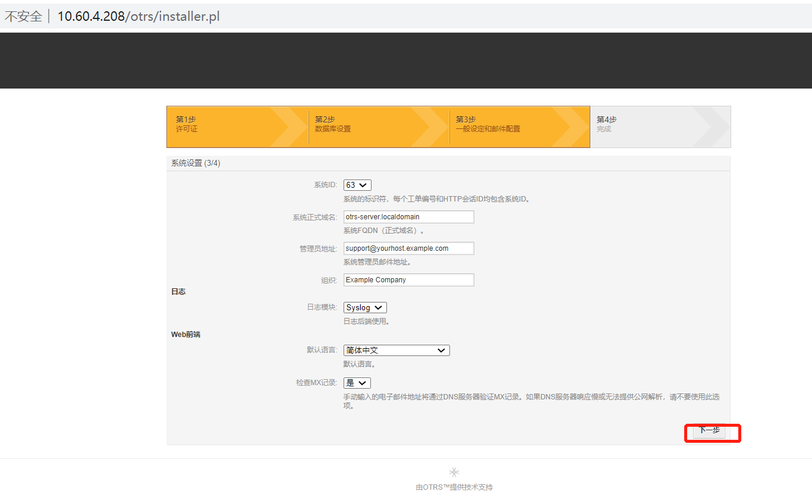Image resolution: width=812 pixels, height=504 pixels.
Task: Open the 默认语言 dropdown showing 简体中文
Action: click(x=396, y=350)
